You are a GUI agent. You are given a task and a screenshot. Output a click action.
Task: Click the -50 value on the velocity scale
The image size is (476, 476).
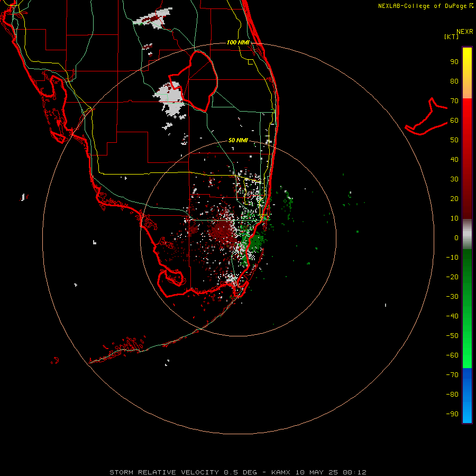click(452, 336)
